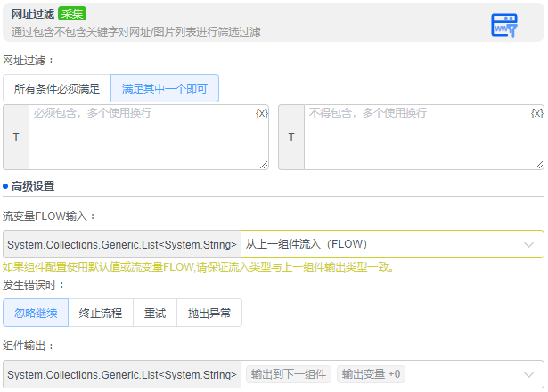This screenshot has height=392, width=548.
Task: Switch error handling to 重试
Action: click(155, 313)
